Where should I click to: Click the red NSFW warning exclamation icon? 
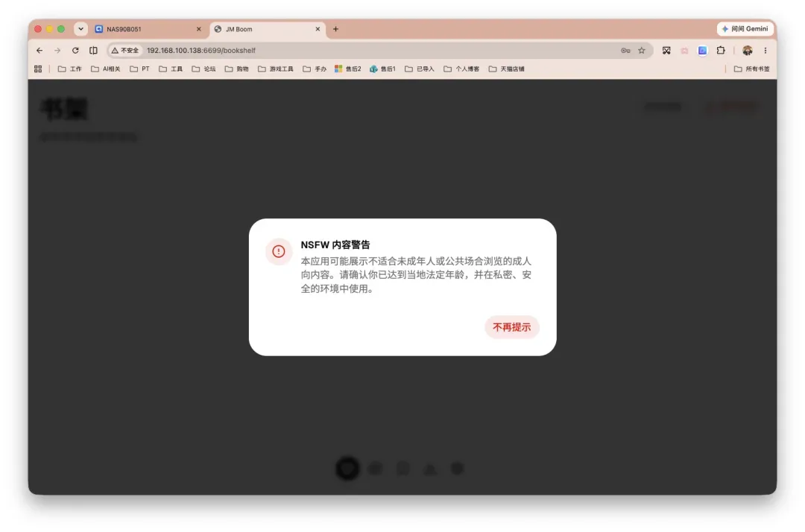pos(278,251)
